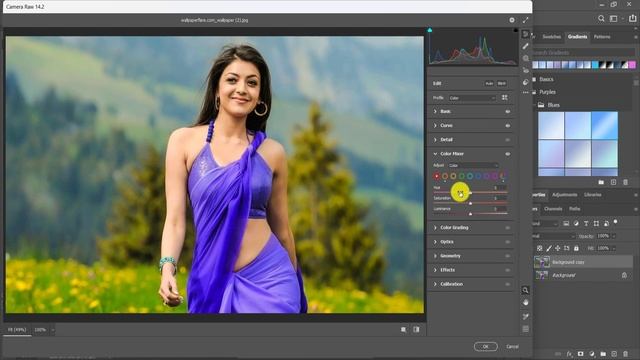
Task: Open the Masking tool in Camera Raw
Action: pyautogui.click(x=526, y=58)
